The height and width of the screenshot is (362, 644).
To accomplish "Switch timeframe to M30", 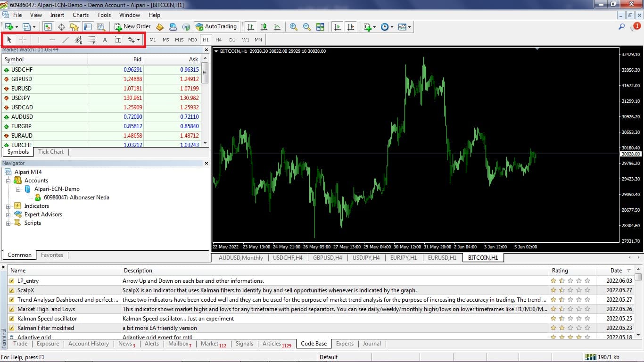I will [x=192, y=40].
